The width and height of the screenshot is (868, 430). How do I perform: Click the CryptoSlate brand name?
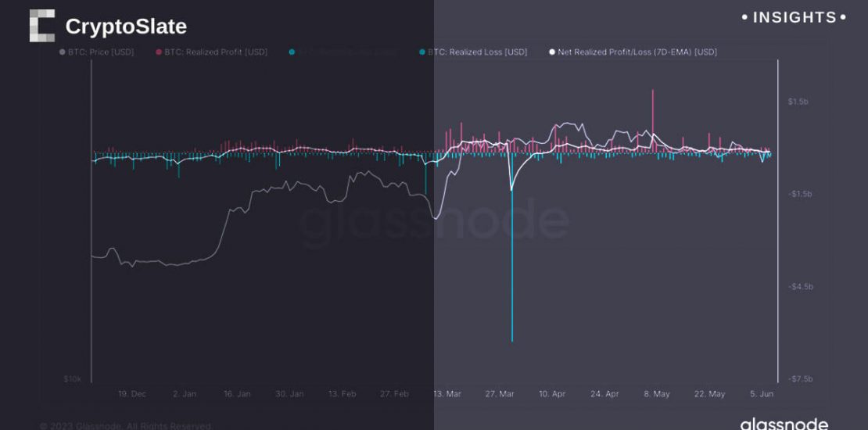(x=126, y=27)
